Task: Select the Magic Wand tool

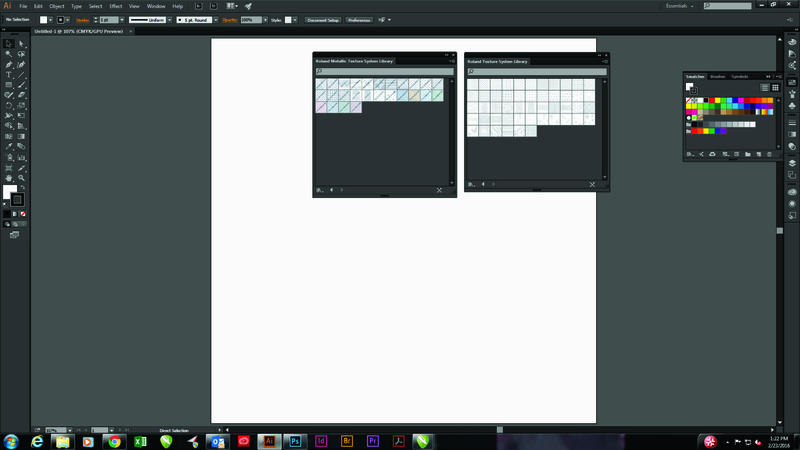Action: coord(9,54)
